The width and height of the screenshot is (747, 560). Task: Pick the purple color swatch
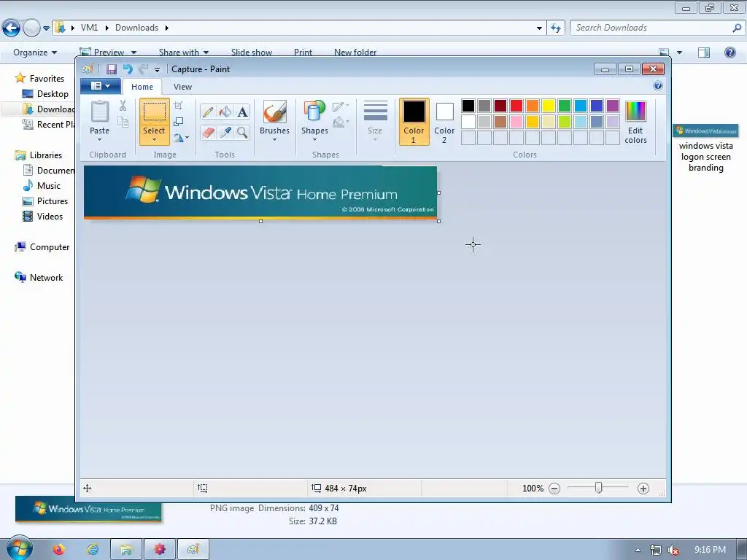613,106
